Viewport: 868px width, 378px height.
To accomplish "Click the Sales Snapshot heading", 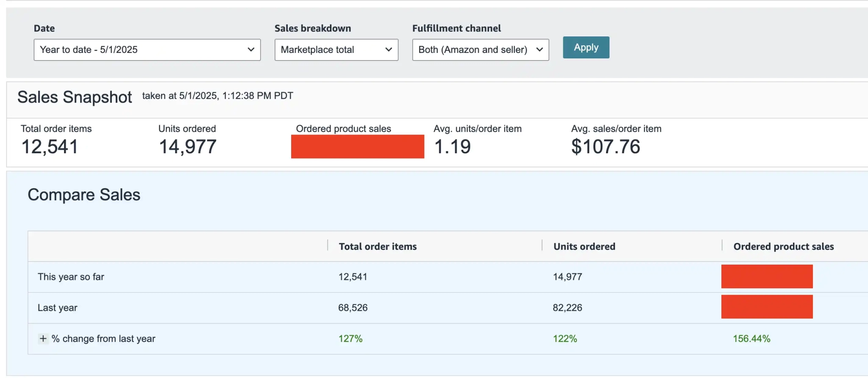I will point(75,97).
